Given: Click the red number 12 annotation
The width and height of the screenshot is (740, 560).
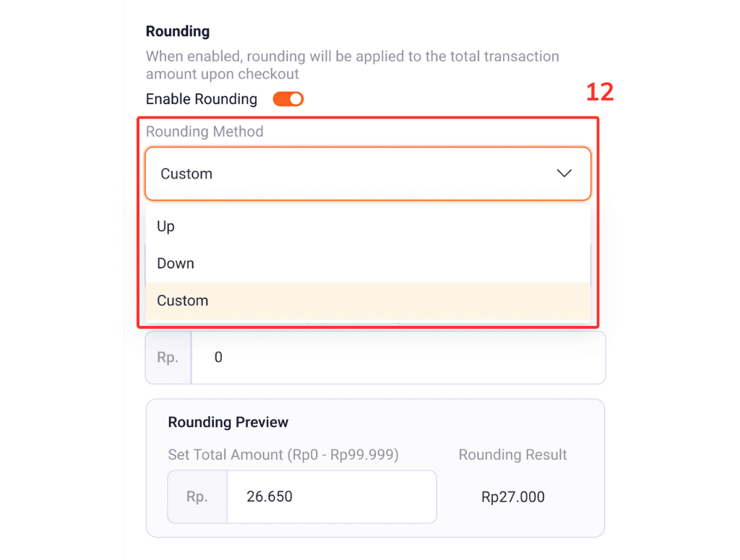Looking at the screenshot, I should (599, 92).
